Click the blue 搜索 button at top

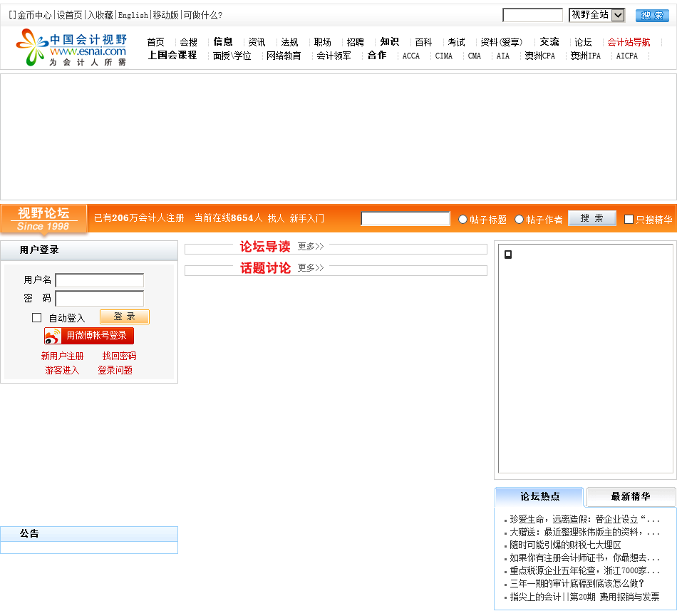(652, 16)
